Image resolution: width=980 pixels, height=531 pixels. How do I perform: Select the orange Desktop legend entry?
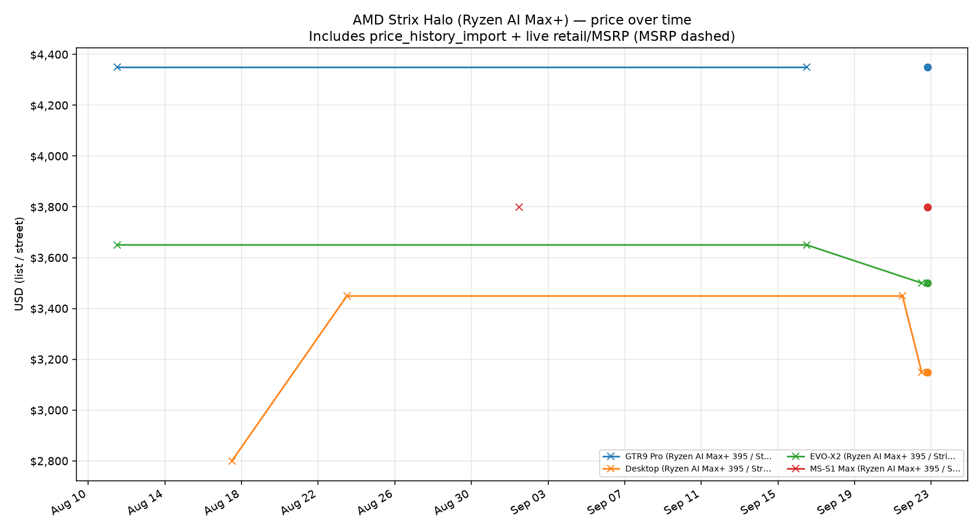688,469
